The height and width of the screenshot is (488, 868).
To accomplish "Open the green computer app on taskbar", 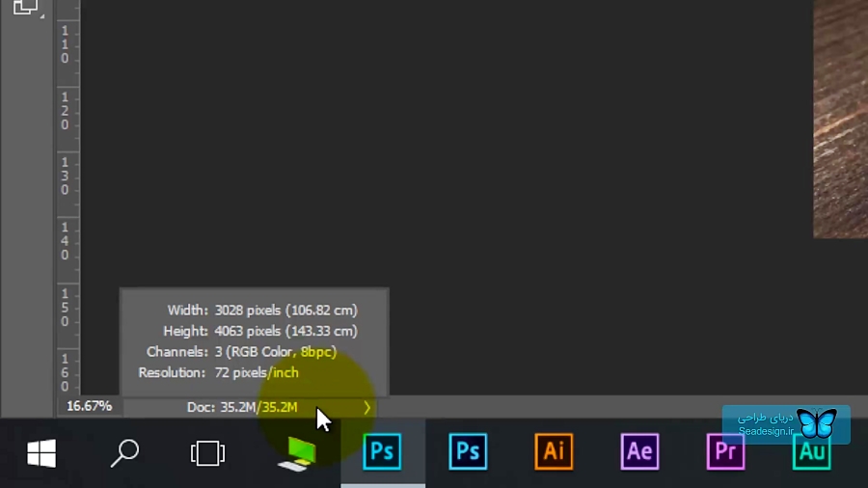I will 297,453.
